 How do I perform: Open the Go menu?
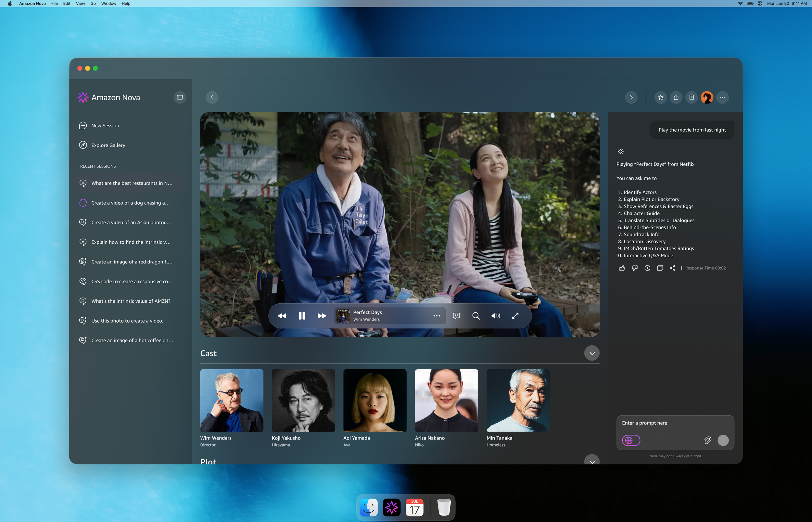93,3
